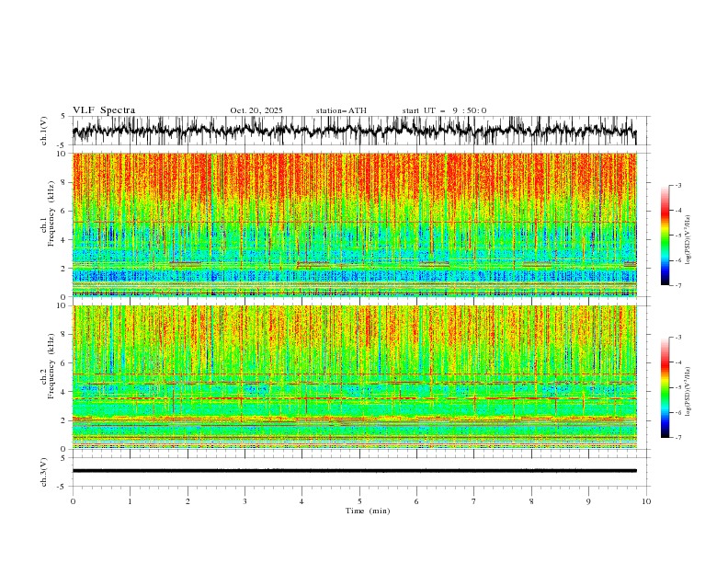
Task: Click the "6" kHz tick of ch.2 spectrogram
Action: click(x=64, y=362)
